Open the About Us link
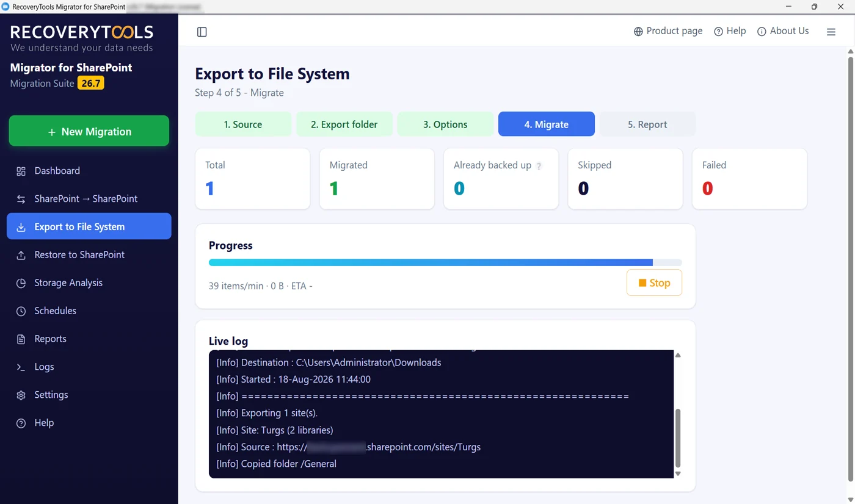 coord(783,31)
